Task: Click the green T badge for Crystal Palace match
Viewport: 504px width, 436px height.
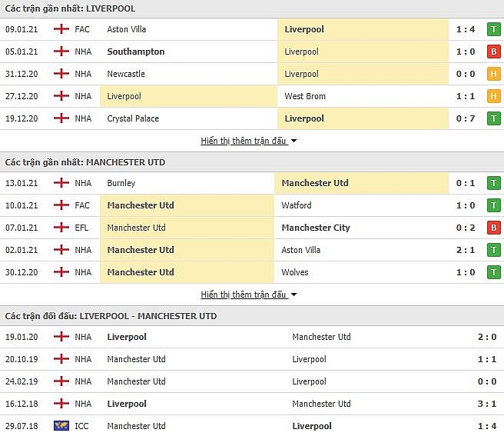Action: point(494,118)
